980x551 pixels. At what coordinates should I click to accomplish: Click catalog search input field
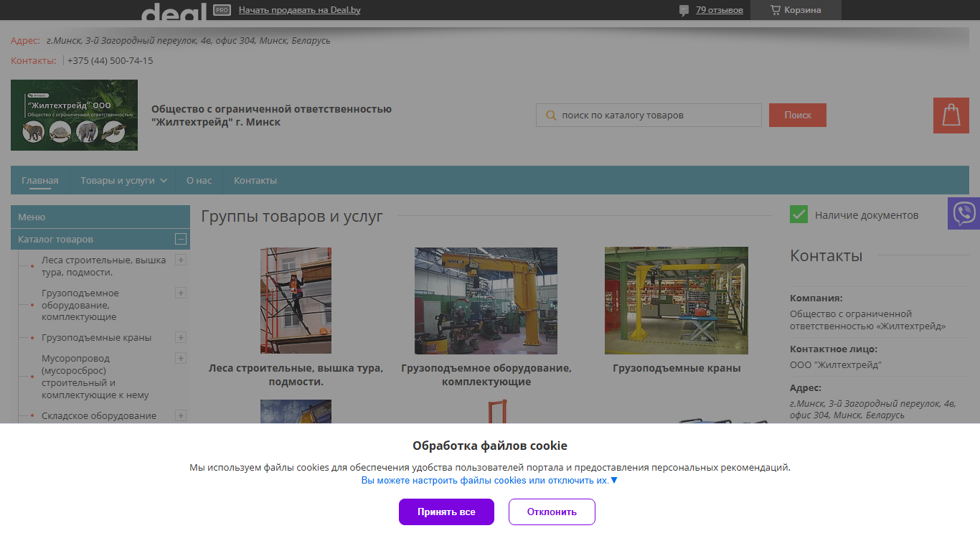[x=649, y=115]
